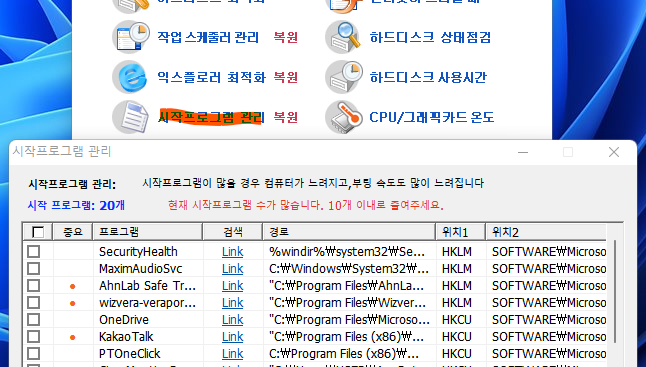This screenshot has height=367, width=646.
Task: Select the PTOneClick program name
Action: point(129,353)
